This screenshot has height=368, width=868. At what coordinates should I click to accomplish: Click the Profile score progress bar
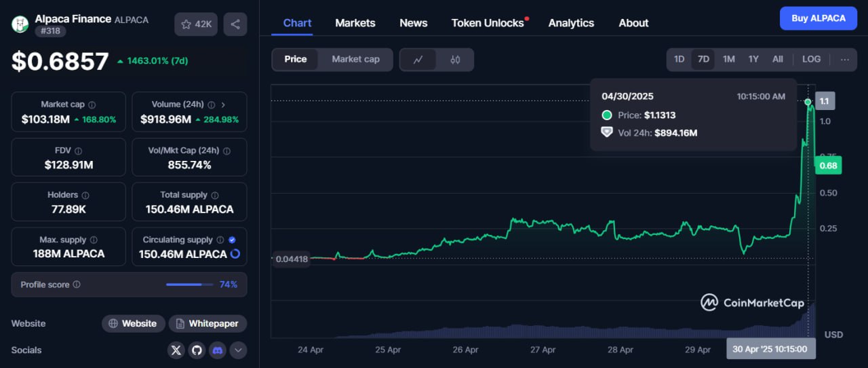(189, 284)
